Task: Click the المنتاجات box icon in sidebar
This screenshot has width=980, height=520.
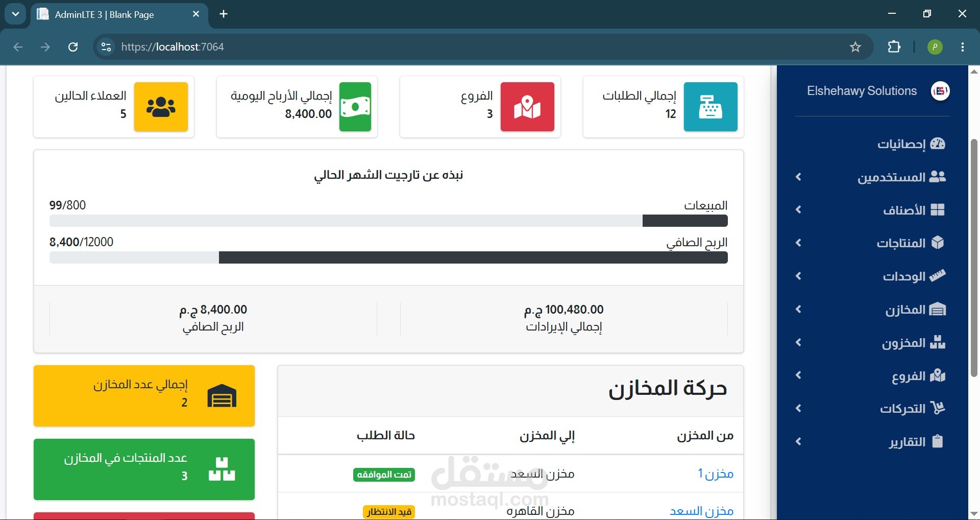Action: coord(938,243)
